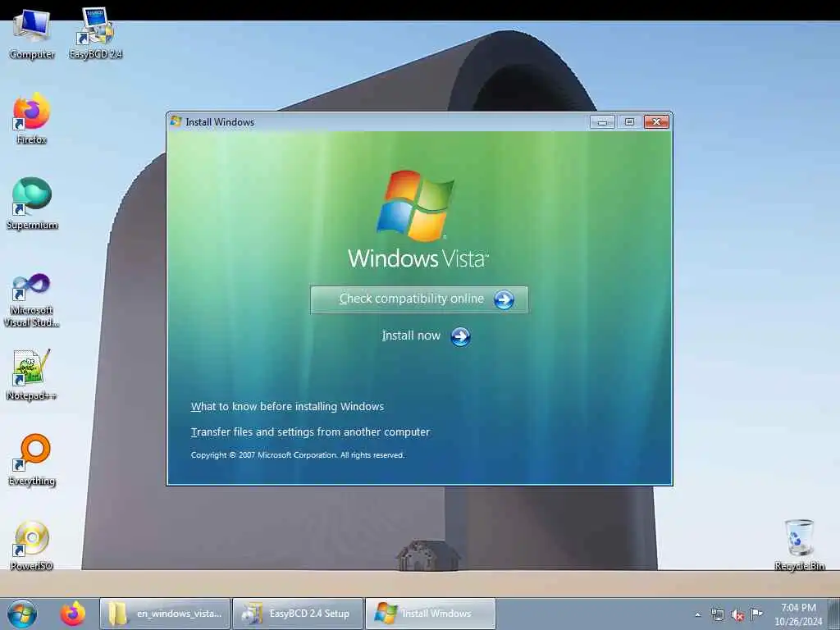The height and width of the screenshot is (630, 840).
Task: Click the pinned Firefox taskbar icon
Action: (73, 614)
